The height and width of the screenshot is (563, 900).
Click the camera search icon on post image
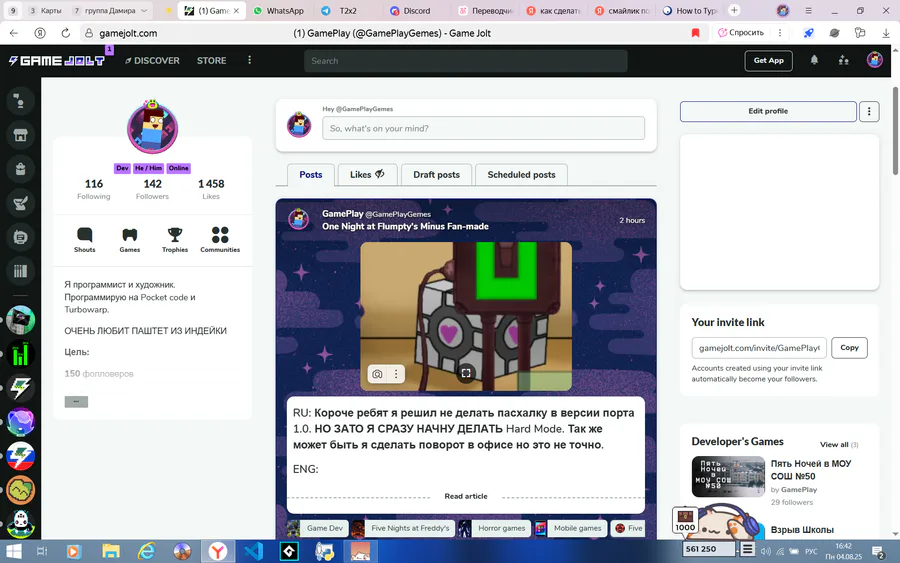click(x=377, y=374)
